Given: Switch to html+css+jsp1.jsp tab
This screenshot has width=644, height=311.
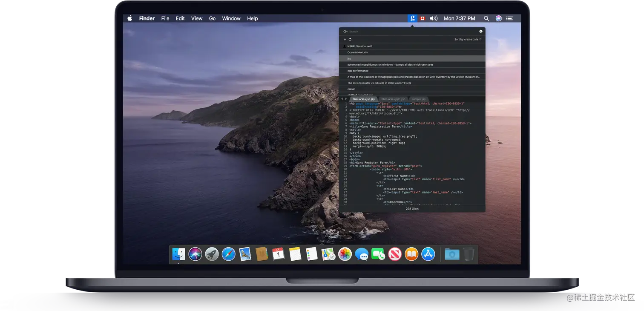Looking at the screenshot, I should 393,99.
